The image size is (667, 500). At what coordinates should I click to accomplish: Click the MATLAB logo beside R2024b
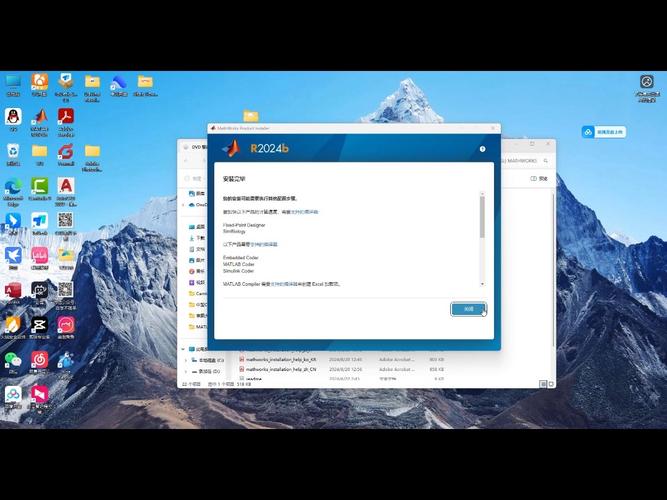coord(231,148)
